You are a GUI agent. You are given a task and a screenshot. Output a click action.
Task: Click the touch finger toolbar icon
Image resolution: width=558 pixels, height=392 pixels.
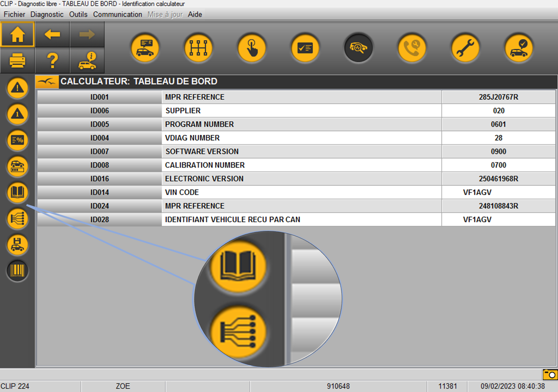[252, 48]
